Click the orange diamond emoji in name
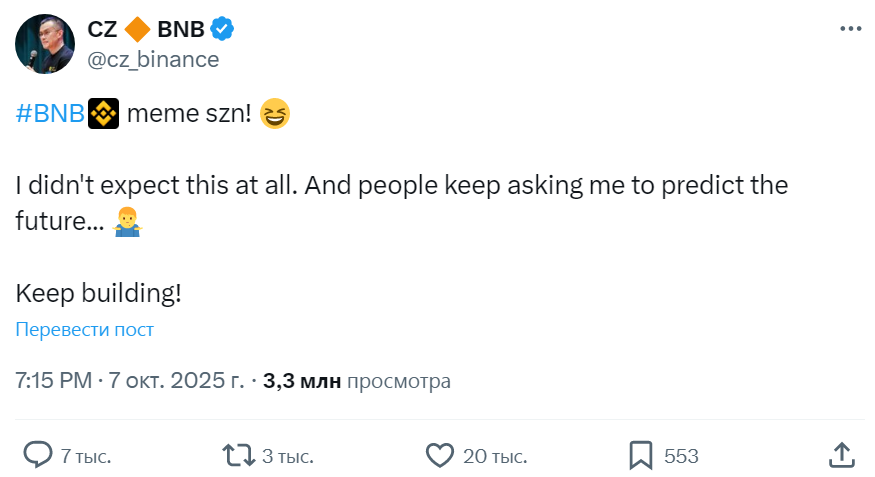Screen dimensions: 875x477 click(x=137, y=30)
